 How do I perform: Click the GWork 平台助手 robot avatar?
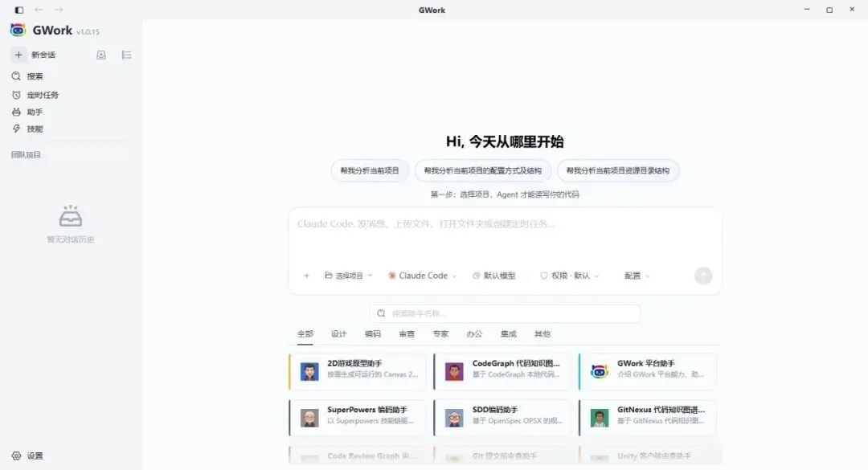tap(600, 371)
